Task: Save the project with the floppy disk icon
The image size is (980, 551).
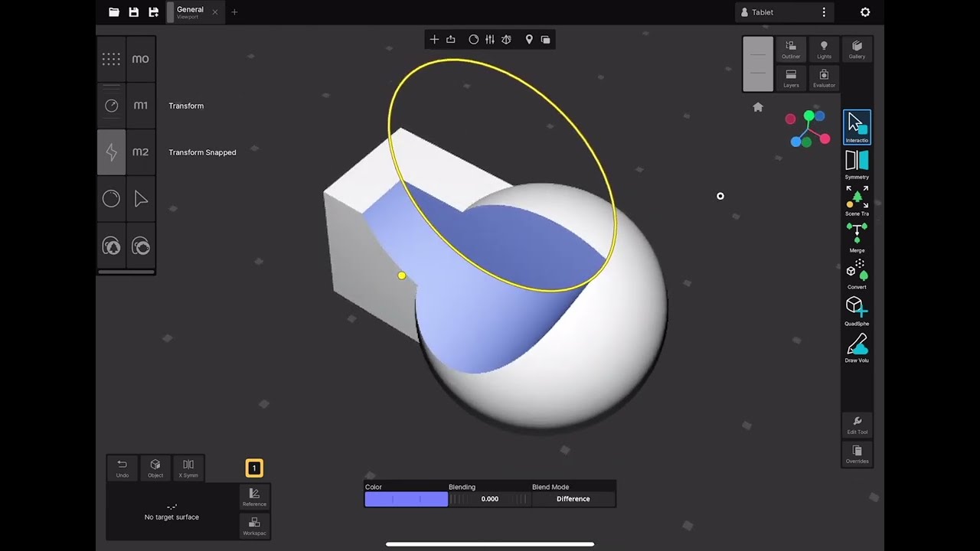Action: click(134, 12)
